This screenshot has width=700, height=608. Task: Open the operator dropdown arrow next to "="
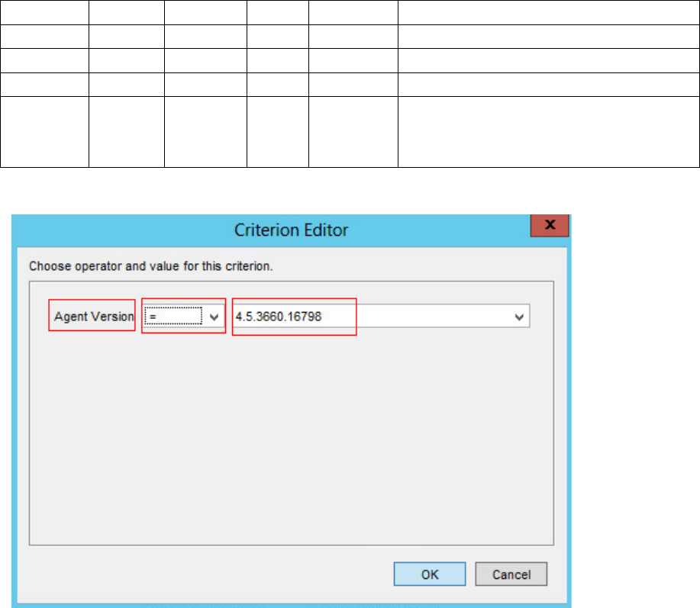point(214,317)
